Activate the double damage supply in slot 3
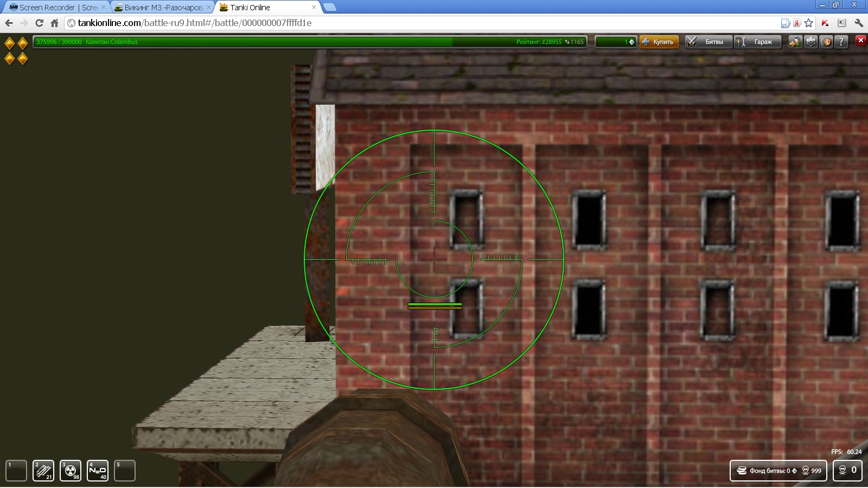This screenshot has height=488, width=868. point(71,471)
